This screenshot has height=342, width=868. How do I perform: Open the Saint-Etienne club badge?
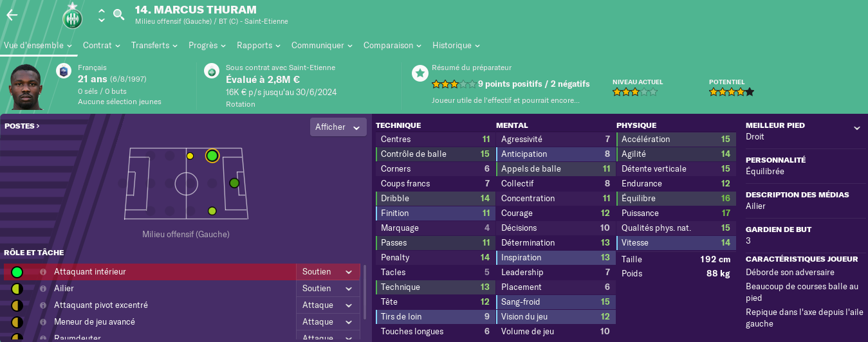[x=73, y=16]
